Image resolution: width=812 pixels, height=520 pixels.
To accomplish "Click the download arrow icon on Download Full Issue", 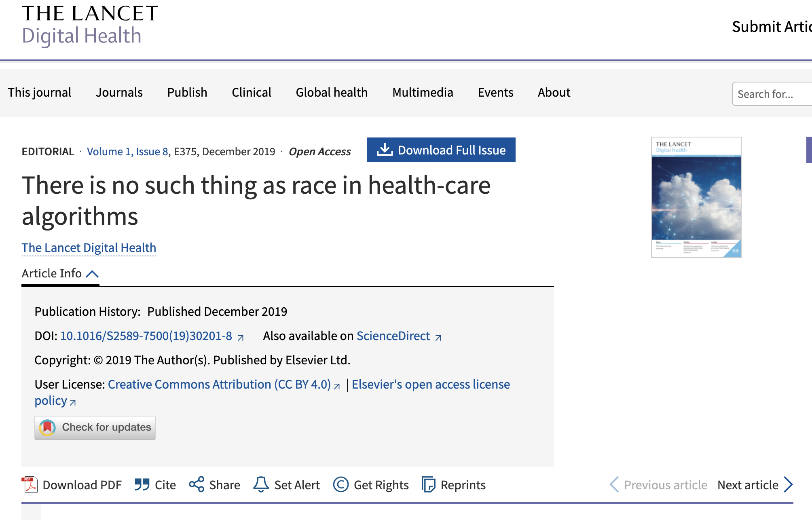I will click(385, 150).
